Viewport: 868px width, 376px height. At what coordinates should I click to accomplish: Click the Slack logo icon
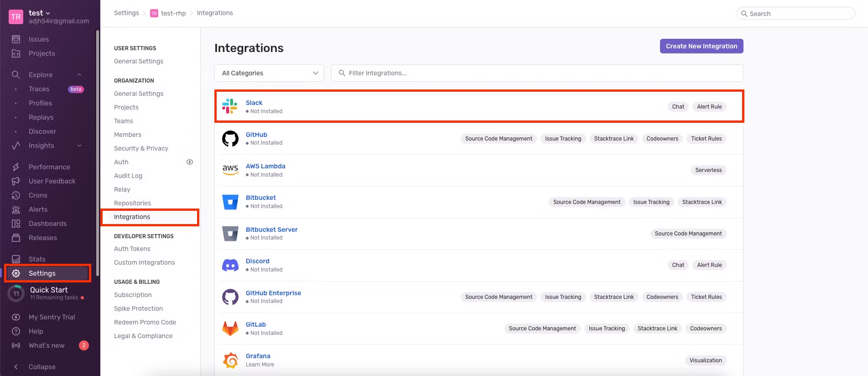click(x=230, y=106)
